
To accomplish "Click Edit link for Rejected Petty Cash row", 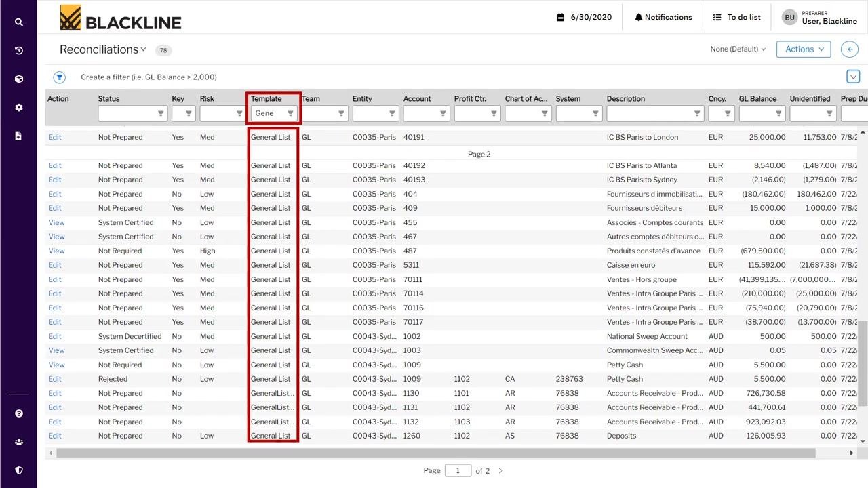I will pyautogui.click(x=55, y=379).
